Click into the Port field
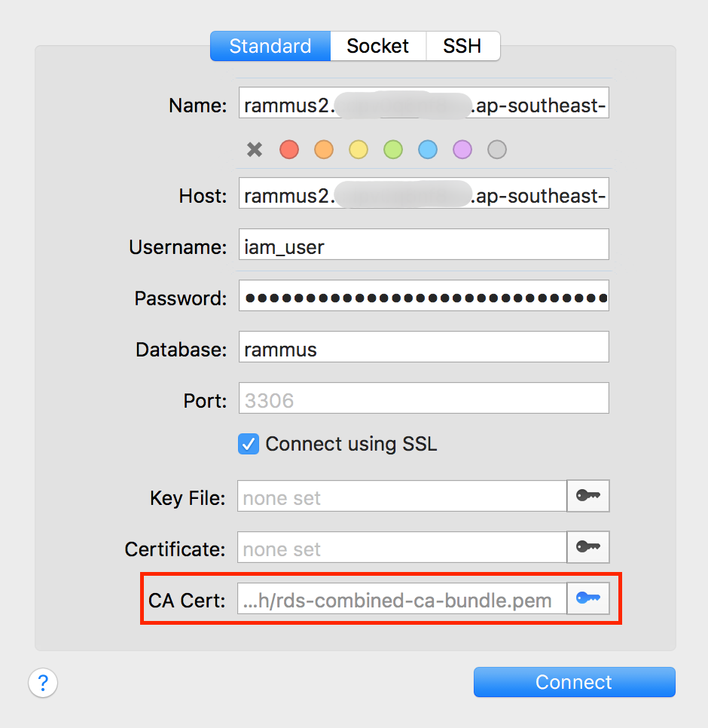The width and height of the screenshot is (708, 728). (x=423, y=399)
